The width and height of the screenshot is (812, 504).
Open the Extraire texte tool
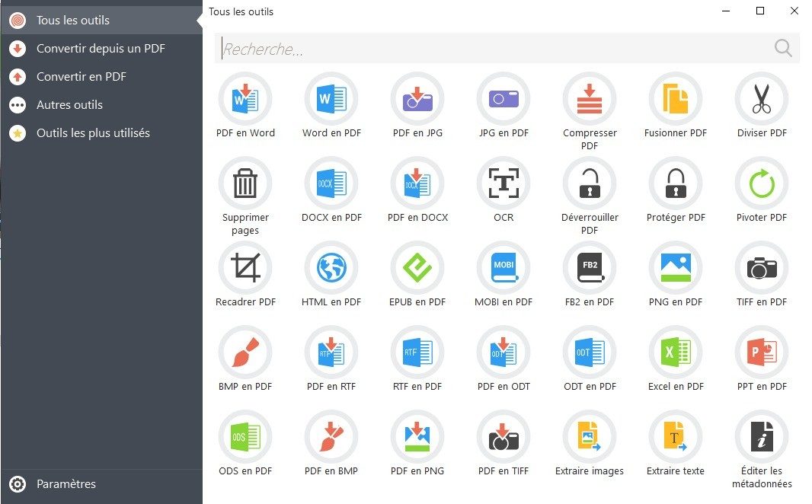(676, 437)
